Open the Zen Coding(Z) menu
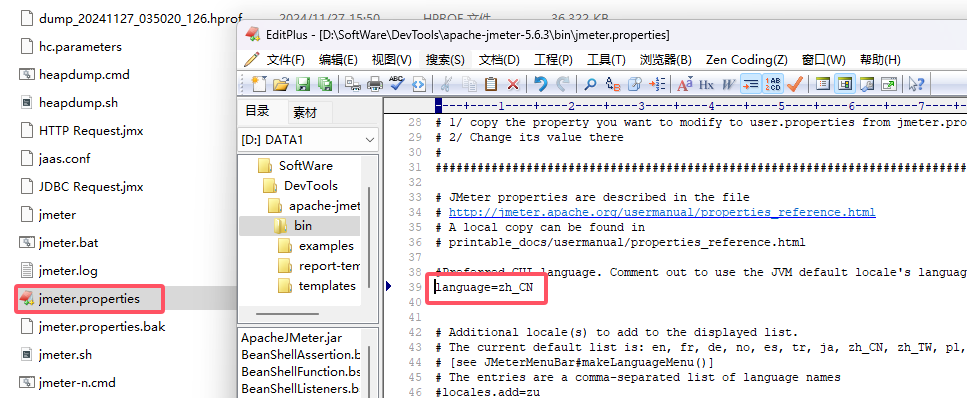This screenshot has height=398, width=967. point(746,60)
